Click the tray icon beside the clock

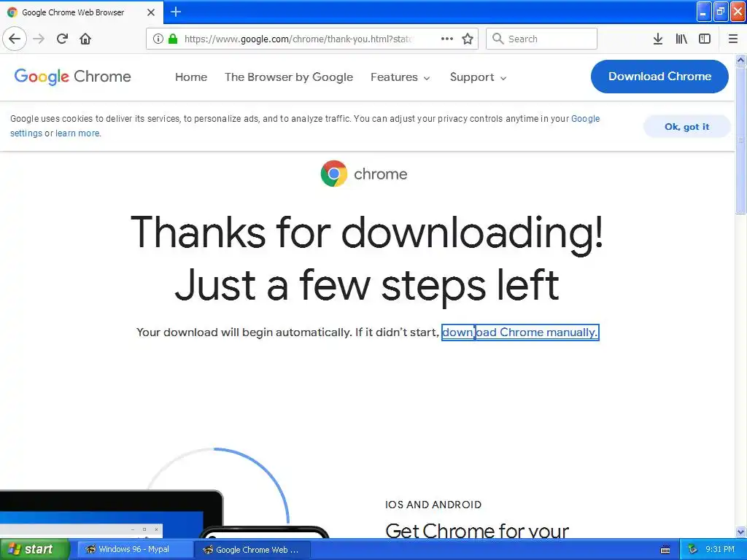[693, 549]
